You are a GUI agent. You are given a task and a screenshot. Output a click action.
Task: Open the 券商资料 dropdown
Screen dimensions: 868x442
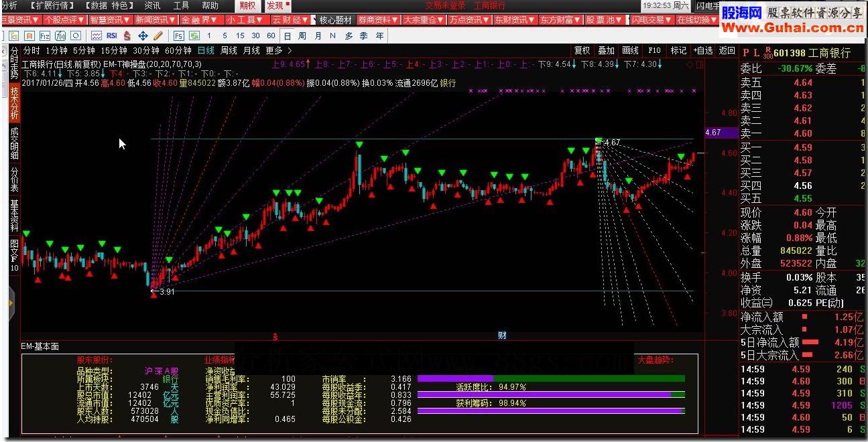379,20
